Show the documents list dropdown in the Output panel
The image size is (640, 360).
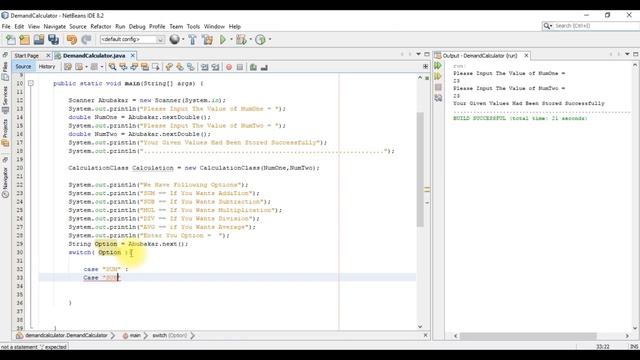tap(627, 54)
